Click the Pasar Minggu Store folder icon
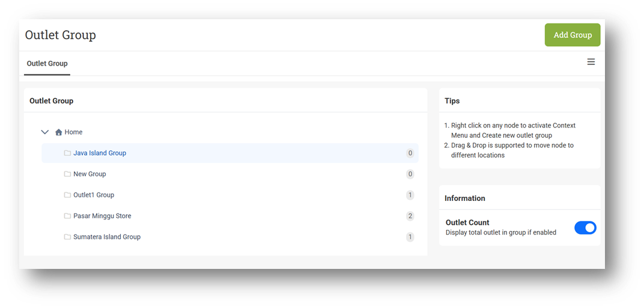This screenshot has width=644, height=308. pyautogui.click(x=67, y=216)
